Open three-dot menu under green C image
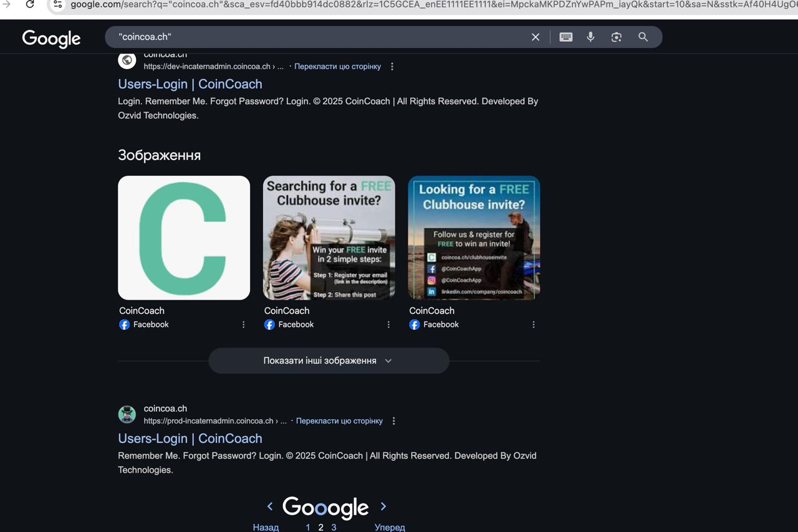798x532 pixels. pos(244,325)
